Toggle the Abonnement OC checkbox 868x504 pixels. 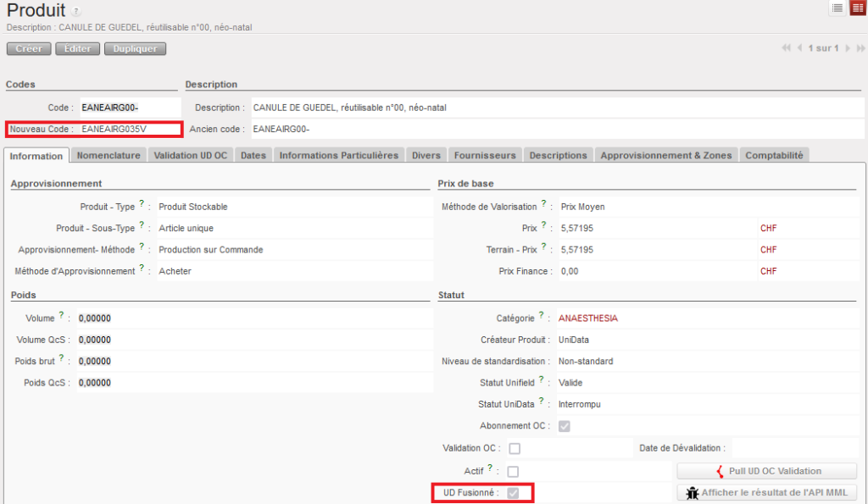[x=565, y=426]
